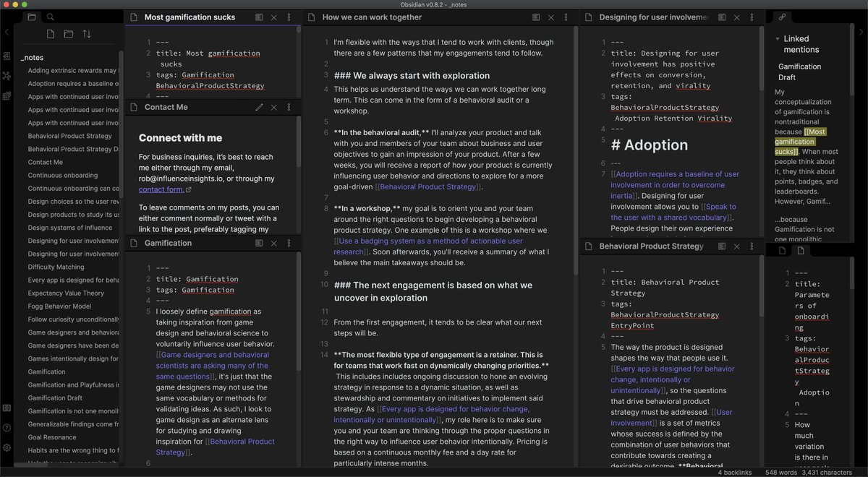Open more options for Gamification pane
The width and height of the screenshot is (868, 477).
point(289,243)
